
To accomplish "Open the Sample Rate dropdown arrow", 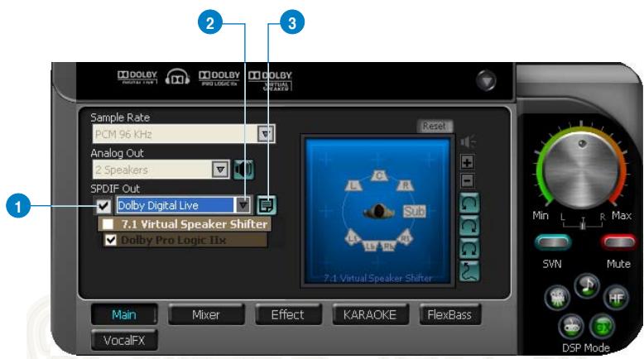I will click(x=266, y=134).
